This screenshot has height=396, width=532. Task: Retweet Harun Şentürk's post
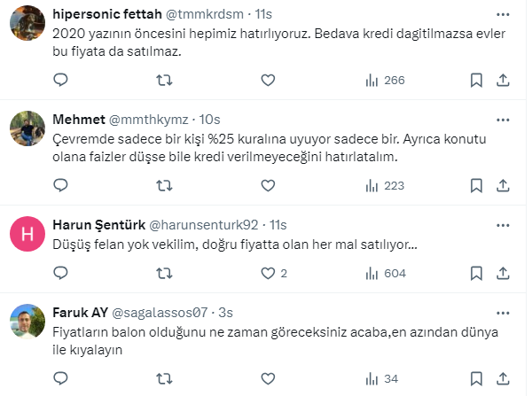165,273
